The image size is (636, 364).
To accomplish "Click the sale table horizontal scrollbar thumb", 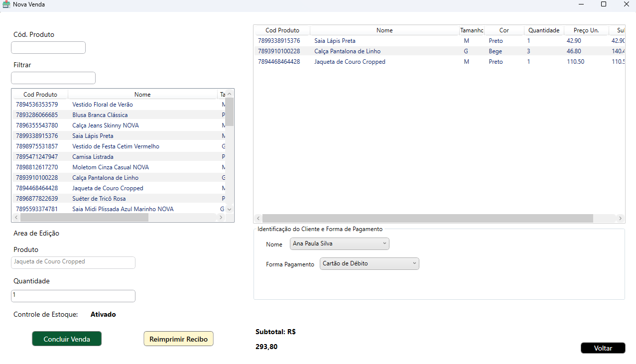I will coord(428,218).
